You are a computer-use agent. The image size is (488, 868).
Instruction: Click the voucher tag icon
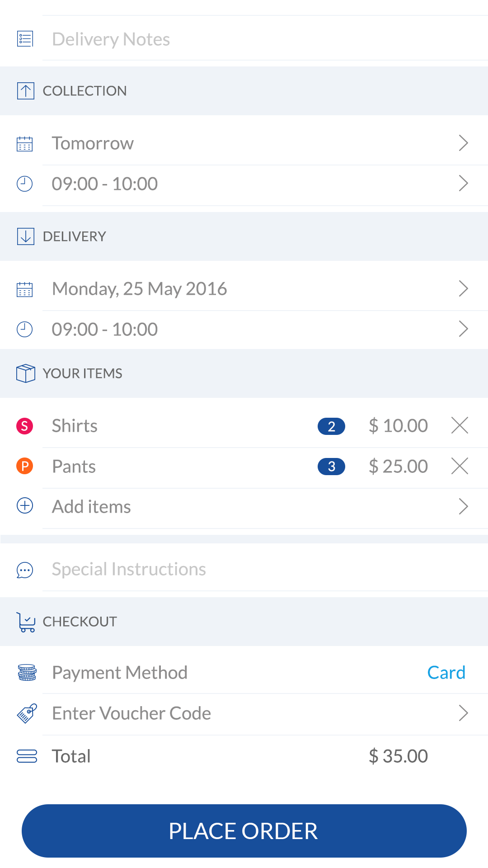tap(27, 713)
